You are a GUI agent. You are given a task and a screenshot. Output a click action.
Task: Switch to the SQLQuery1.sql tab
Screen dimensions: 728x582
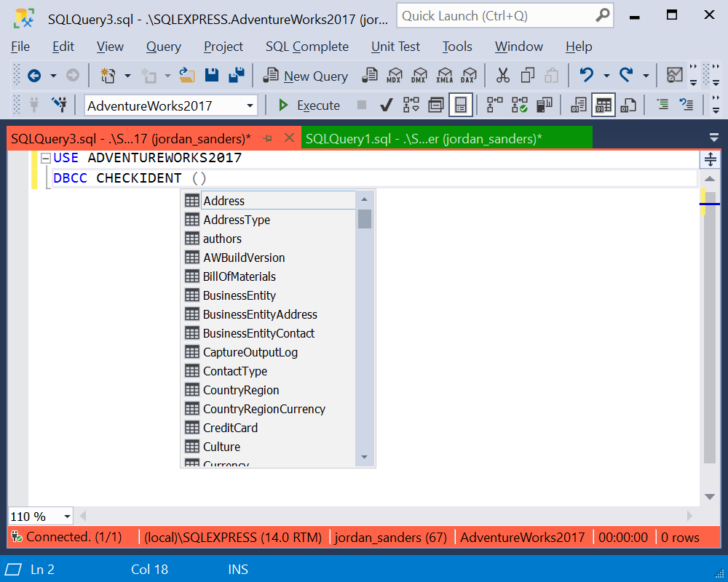[x=424, y=138]
